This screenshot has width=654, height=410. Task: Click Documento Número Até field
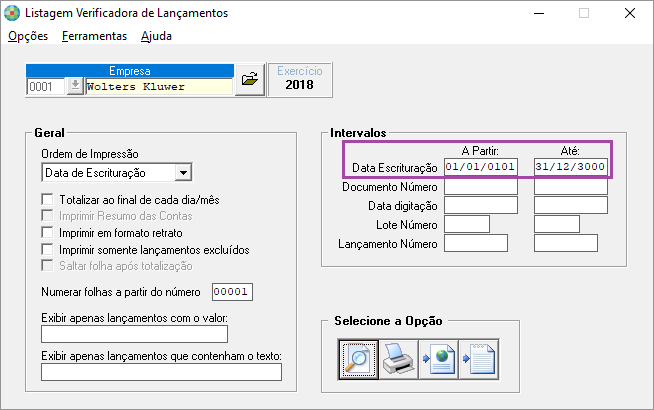pos(571,186)
